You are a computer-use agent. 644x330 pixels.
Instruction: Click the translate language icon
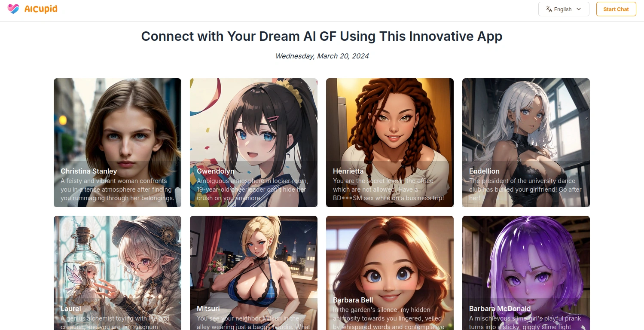tap(549, 9)
